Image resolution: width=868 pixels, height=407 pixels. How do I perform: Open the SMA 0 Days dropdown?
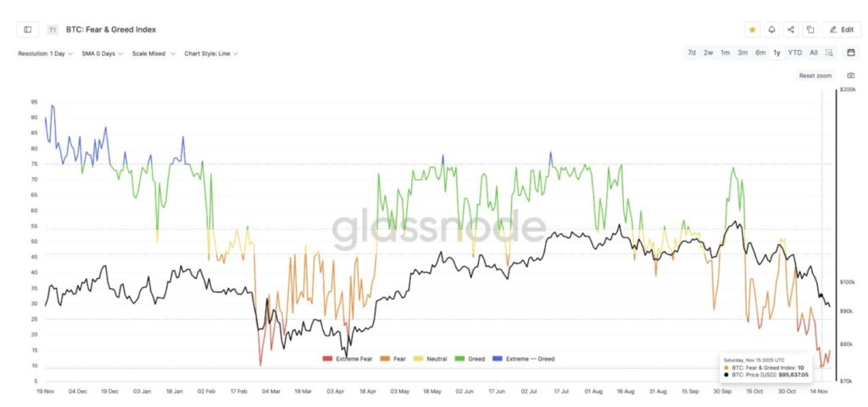pos(103,53)
